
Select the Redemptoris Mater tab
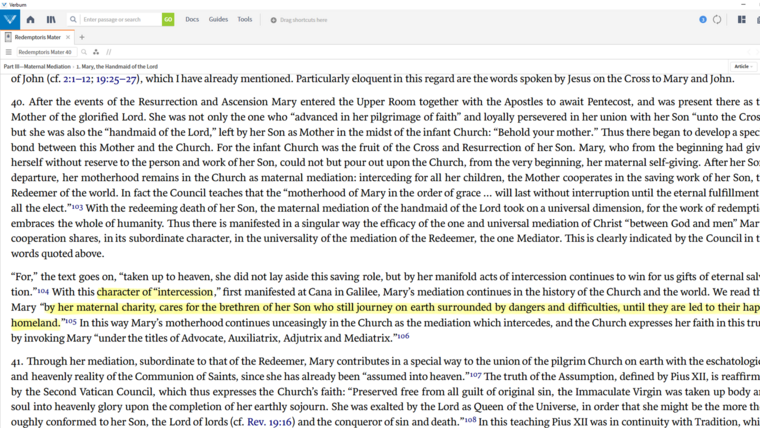click(x=37, y=37)
